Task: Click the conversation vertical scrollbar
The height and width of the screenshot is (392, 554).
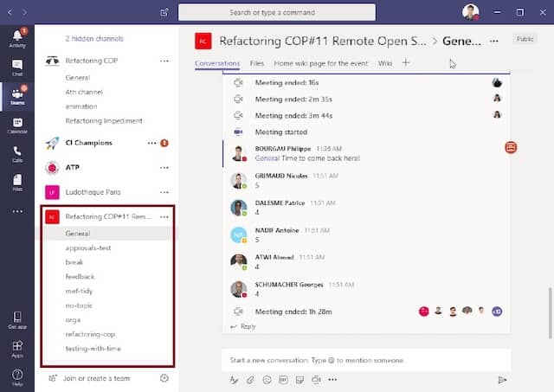Action: point(550,313)
